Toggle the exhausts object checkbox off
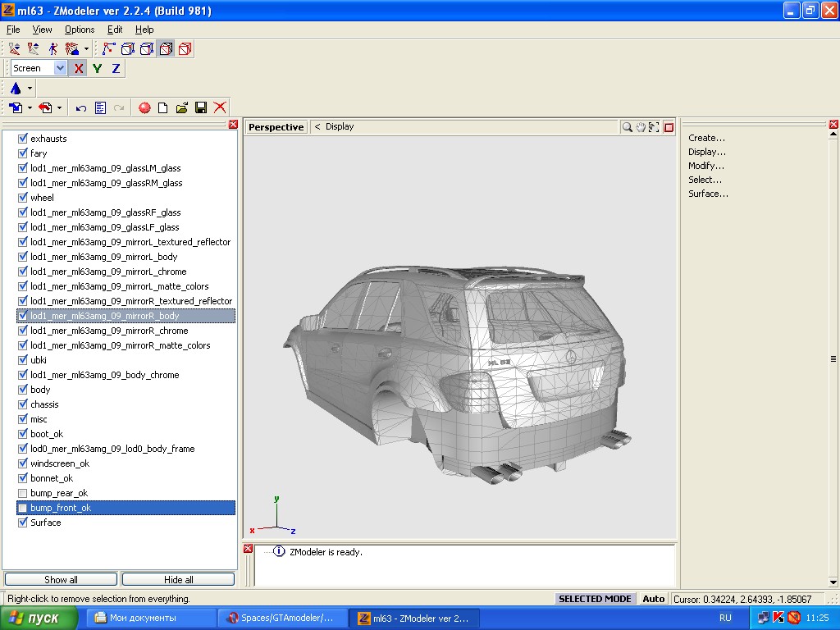 pos(23,139)
